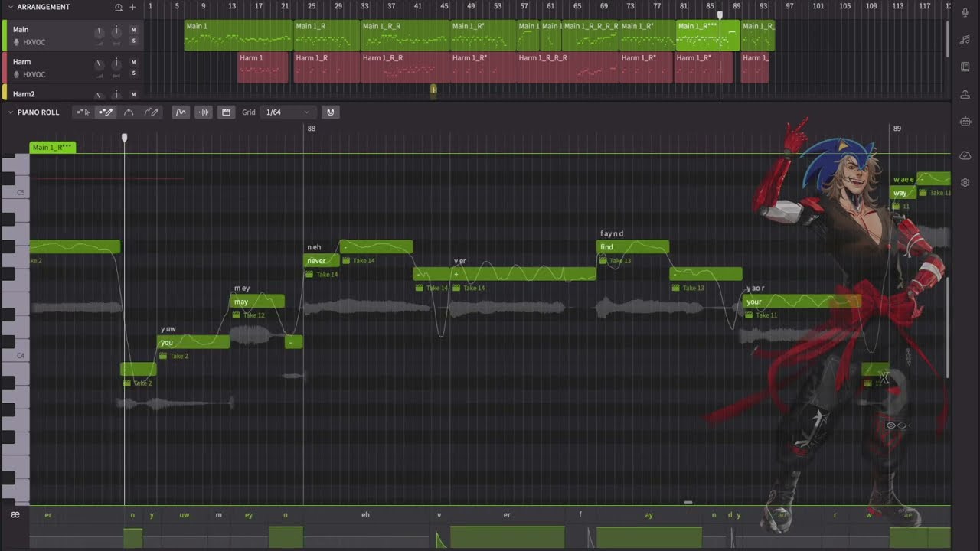Open the Grid 1/64 dropdown
The width and height of the screenshot is (980, 551).
tap(287, 112)
